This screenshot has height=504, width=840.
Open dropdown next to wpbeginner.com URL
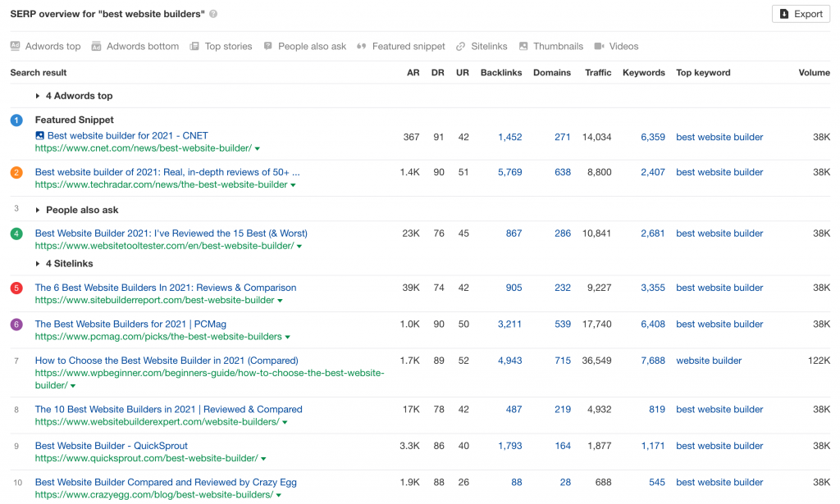pyautogui.click(x=73, y=386)
